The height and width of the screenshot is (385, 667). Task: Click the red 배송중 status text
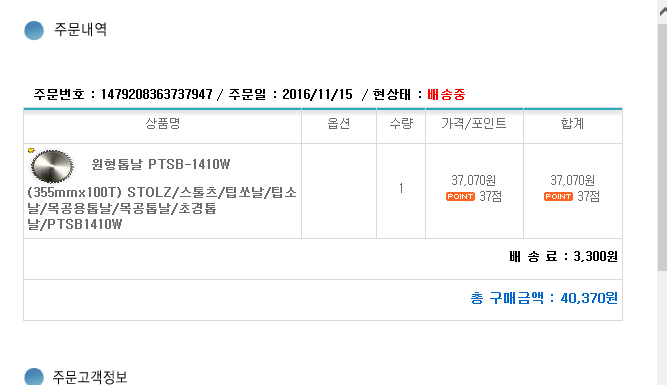tap(446, 94)
